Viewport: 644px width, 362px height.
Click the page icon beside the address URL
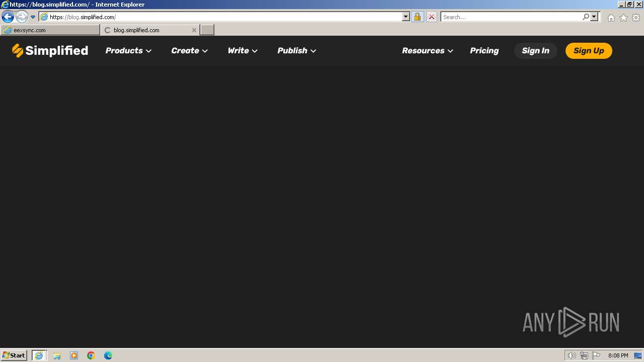(x=44, y=17)
